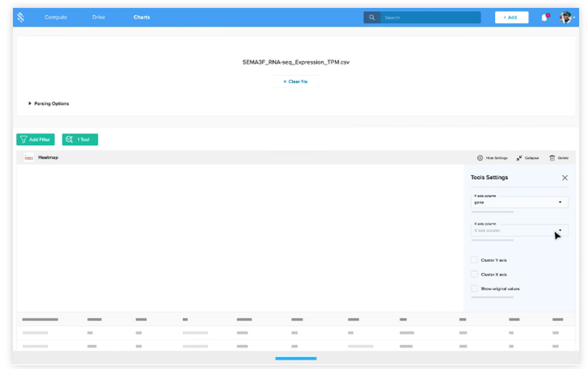588x369 pixels.
Task: Click the Hide Settings gear icon
Action: (480, 157)
